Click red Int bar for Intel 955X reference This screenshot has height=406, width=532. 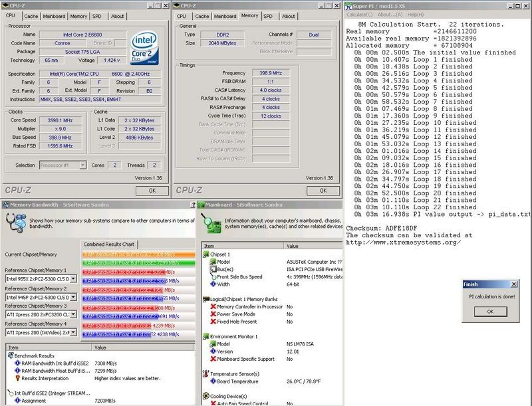[x=124, y=272]
